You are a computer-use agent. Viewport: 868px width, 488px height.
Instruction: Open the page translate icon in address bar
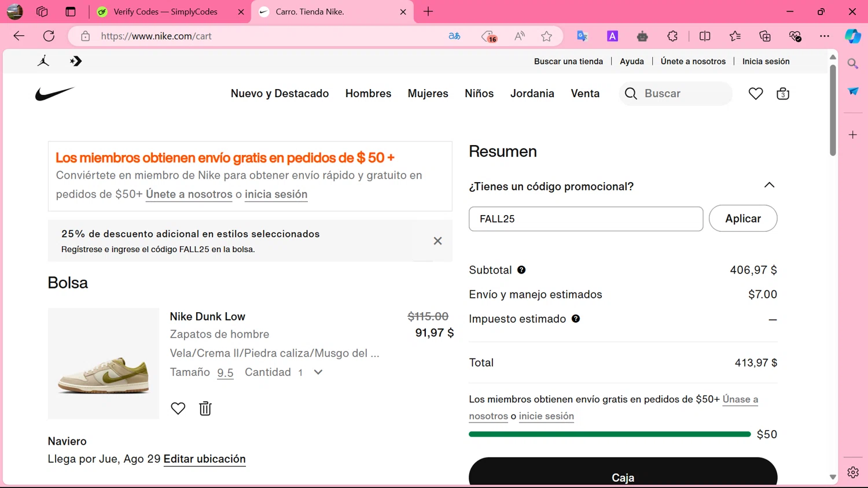pos(455,36)
